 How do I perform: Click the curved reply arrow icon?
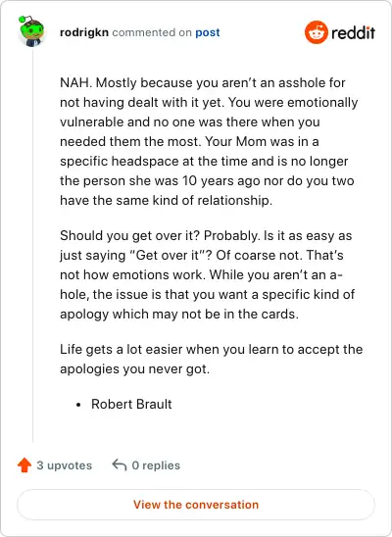click(x=120, y=464)
